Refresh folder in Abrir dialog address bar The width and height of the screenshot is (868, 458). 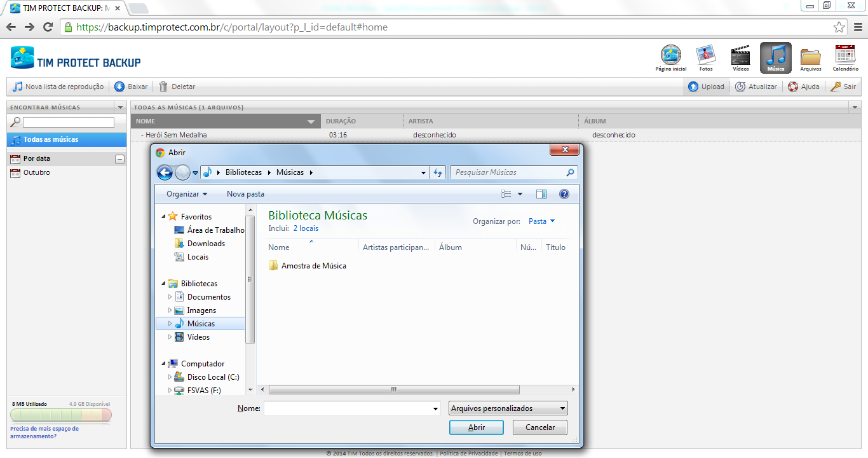pos(438,172)
